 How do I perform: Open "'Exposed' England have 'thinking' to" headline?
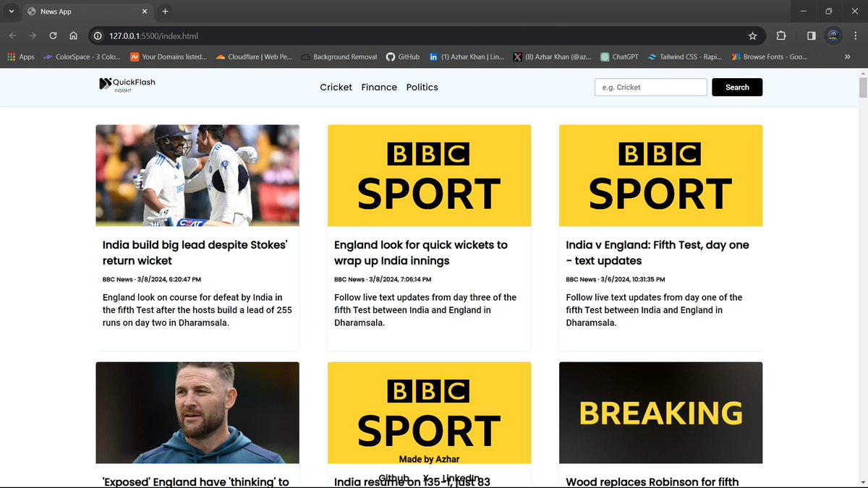click(196, 482)
